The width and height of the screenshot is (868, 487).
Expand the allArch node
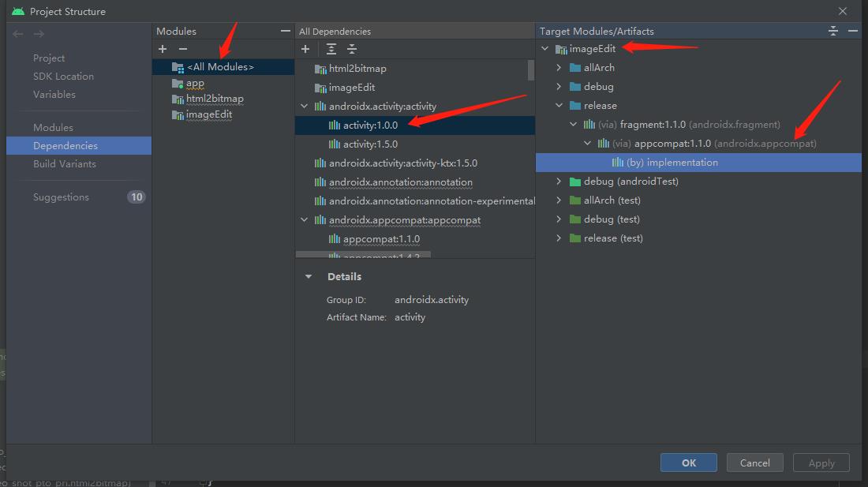click(x=559, y=68)
